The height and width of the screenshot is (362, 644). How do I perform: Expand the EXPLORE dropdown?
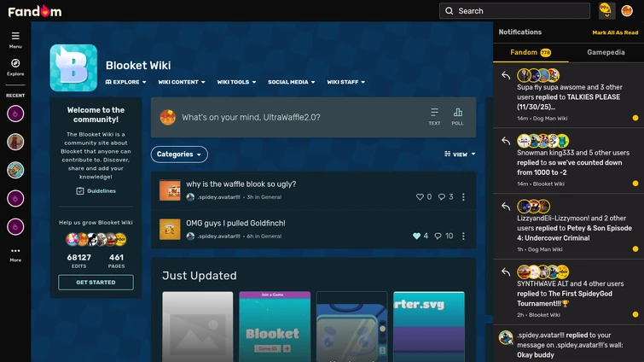pyautogui.click(x=125, y=82)
